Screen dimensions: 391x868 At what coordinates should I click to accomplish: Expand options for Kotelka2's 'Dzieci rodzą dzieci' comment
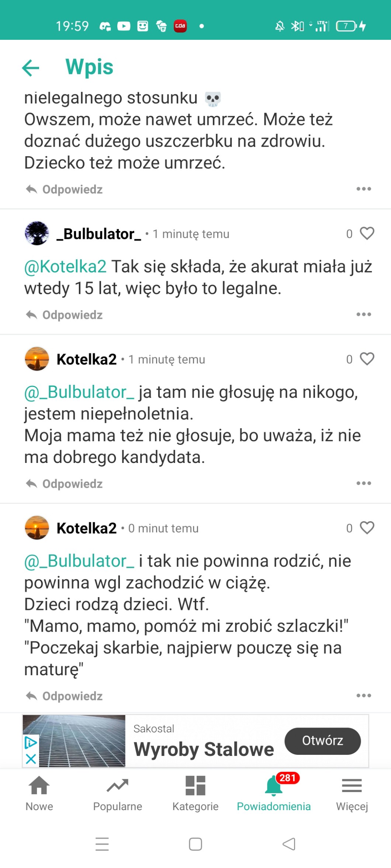pos(364,696)
